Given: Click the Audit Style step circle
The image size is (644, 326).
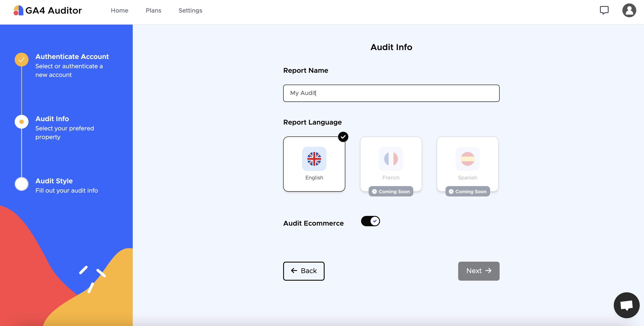Looking at the screenshot, I should pos(22,184).
